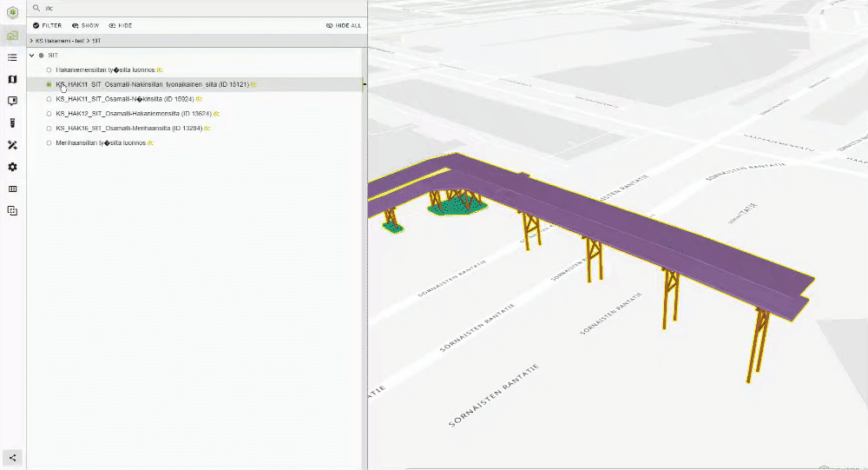The image size is (868, 470).
Task: Go to KS Hakaniemi - test breadcrumb
Action: (x=60, y=41)
